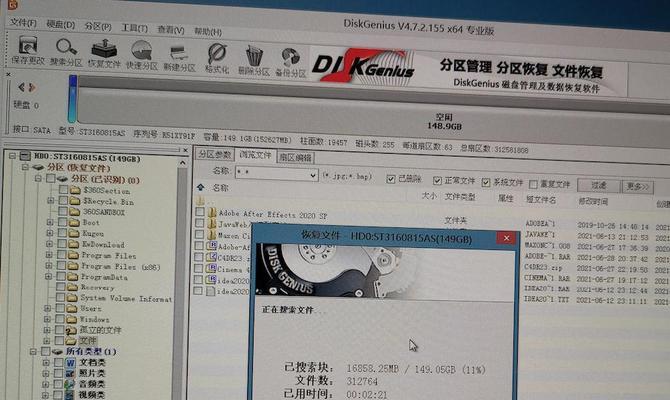Viewport: 670px width, 400px height.
Task: Expand the $Recycle.Bin folder node
Action: coord(50,200)
